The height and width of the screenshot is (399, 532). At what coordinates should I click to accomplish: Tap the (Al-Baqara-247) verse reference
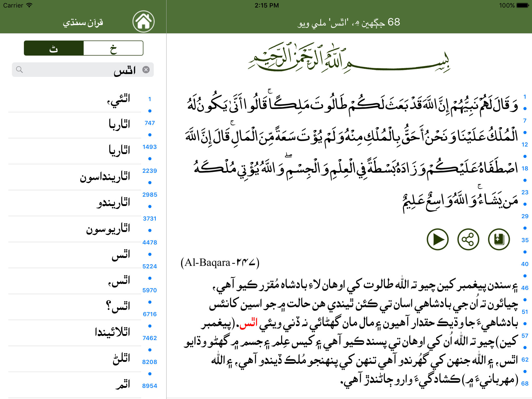pyautogui.click(x=220, y=262)
